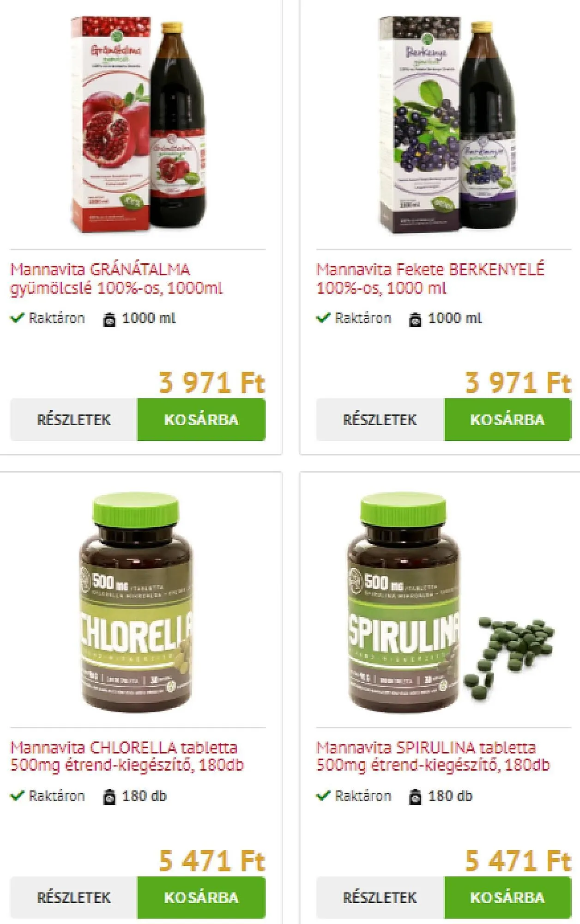Click RÉSZLETEK for the Spirulina tablets
The width and height of the screenshot is (580, 924).
(380, 897)
